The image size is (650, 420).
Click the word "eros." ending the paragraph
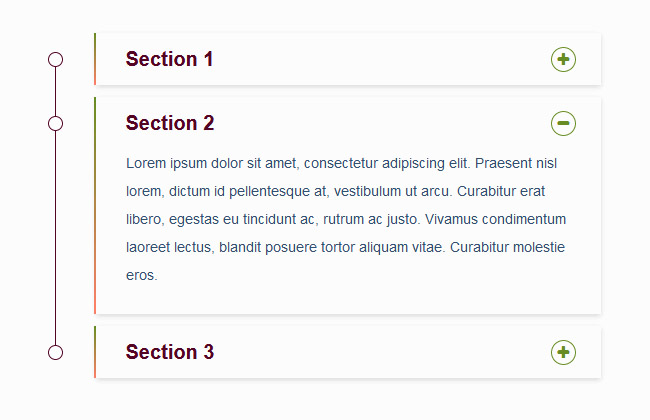click(142, 275)
